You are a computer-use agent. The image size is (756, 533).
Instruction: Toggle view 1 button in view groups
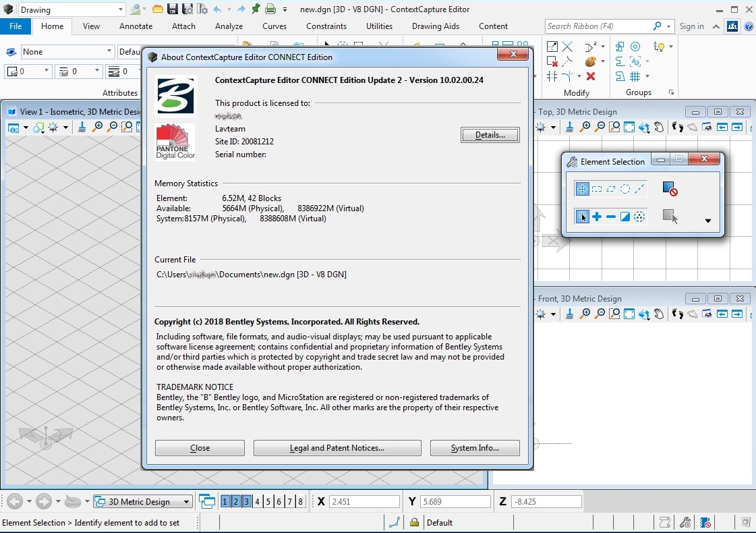pyautogui.click(x=225, y=502)
